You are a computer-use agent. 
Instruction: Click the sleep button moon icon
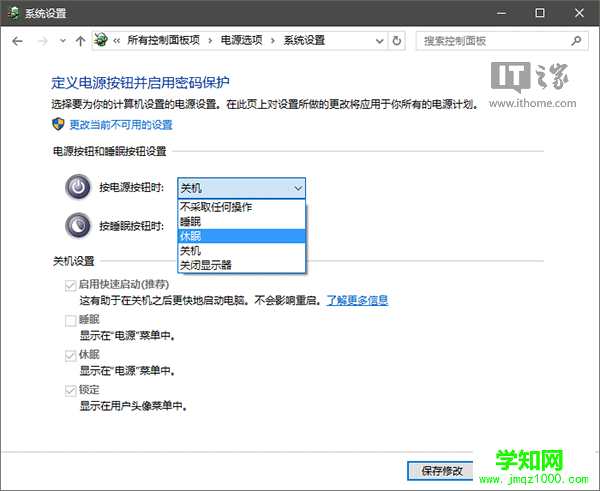(78, 225)
